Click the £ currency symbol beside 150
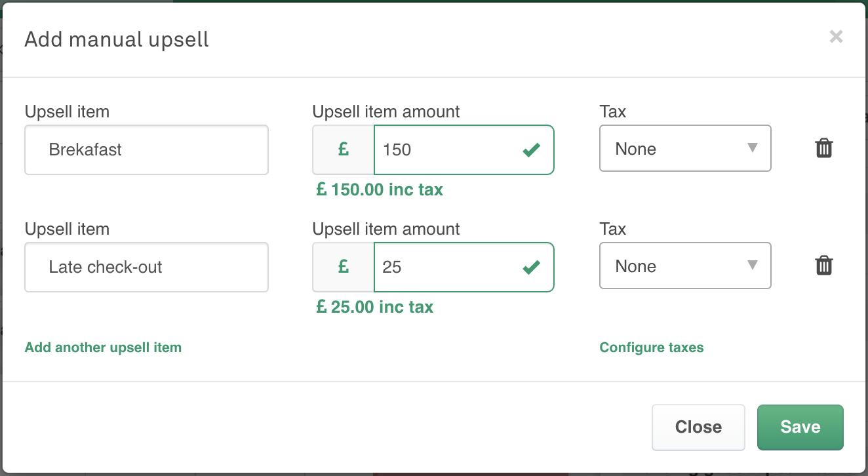The height and width of the screenshot is (476, 868). tap(343, 150)
